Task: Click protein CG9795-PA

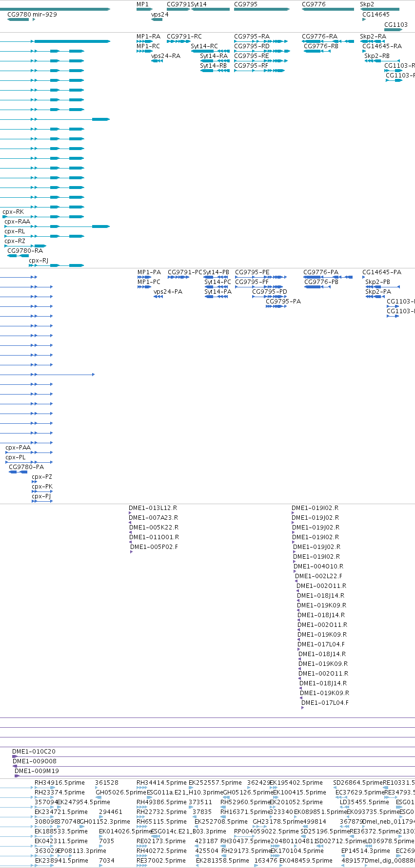Action: point(283,302)
